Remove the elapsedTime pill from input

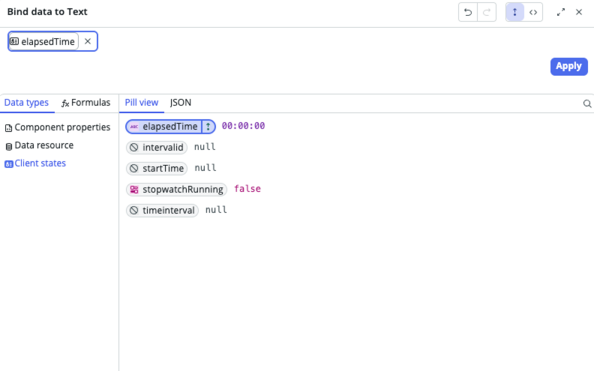click(x=88, y=41)
